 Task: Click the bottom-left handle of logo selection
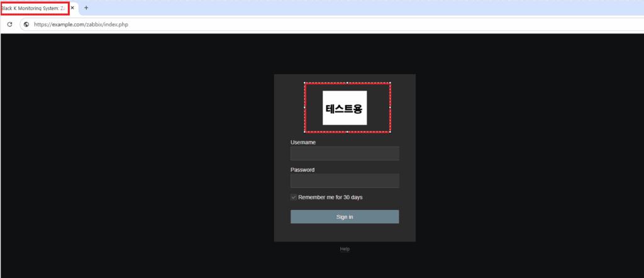click(x=305, y=132)
